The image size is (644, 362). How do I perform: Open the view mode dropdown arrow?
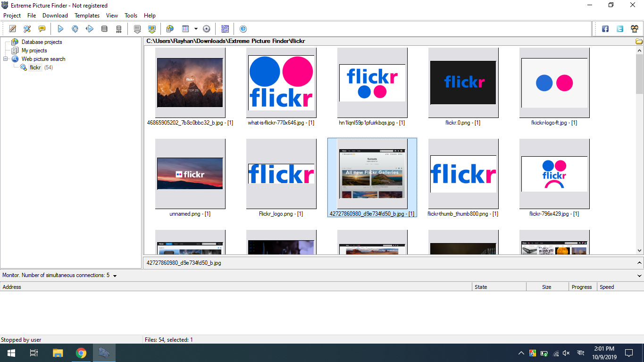click(x=196, y=29)
